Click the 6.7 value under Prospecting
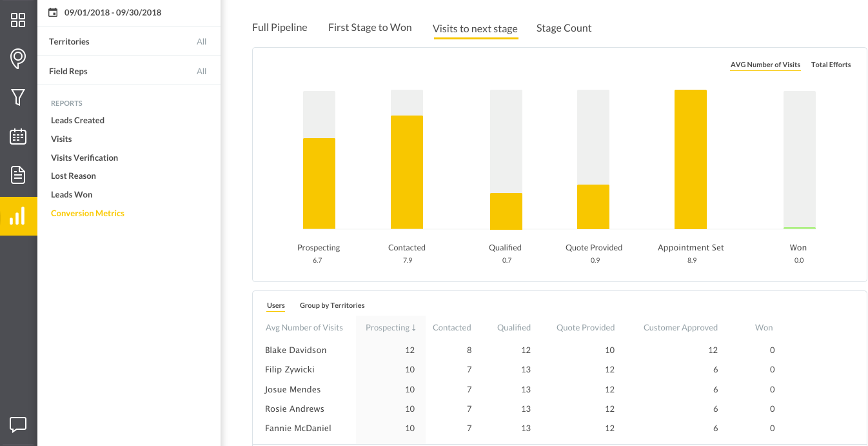868x446 pixels. 317,261
